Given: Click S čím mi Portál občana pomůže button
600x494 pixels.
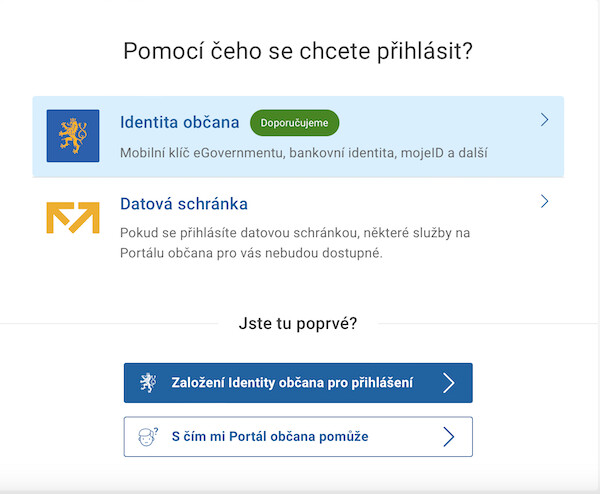Looking at the screenshot, I should [298, 437].
